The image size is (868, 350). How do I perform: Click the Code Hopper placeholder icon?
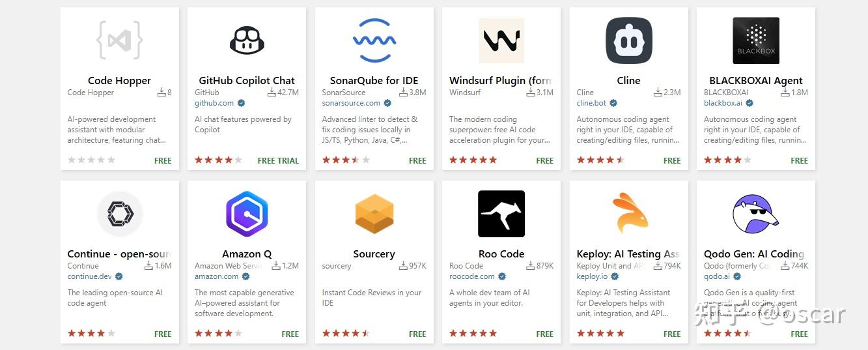[x=119, y=40]
